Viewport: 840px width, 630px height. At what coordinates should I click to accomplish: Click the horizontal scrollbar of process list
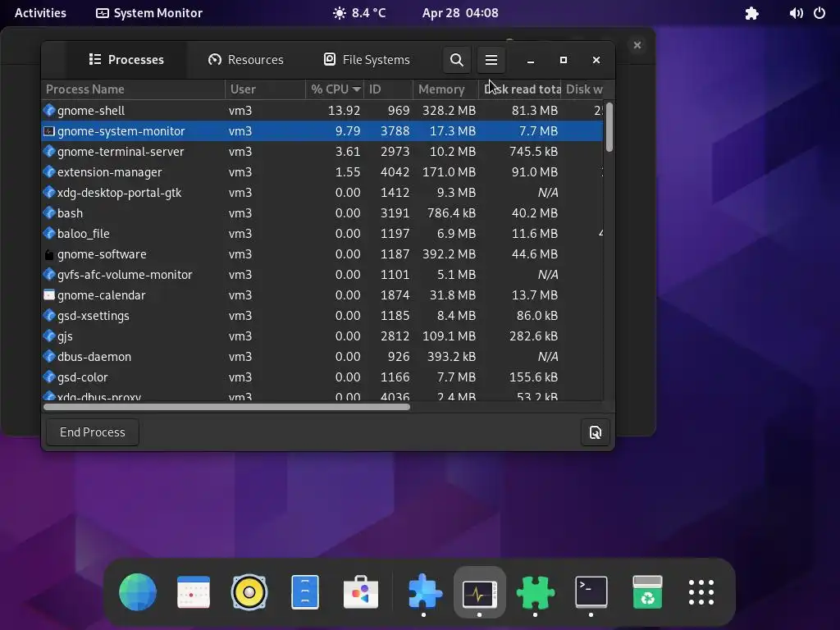[226, 407]
